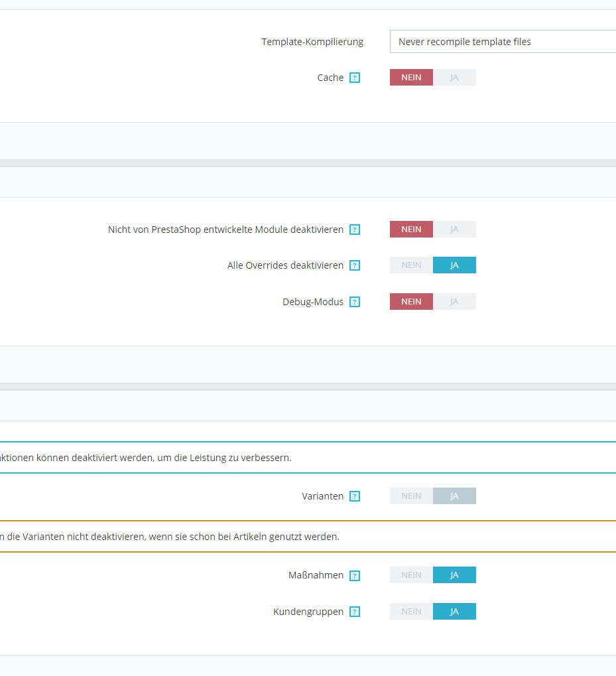This screenshot has height=676, width=616.
Task: Set Cache to NEIN
Action: [x=411, y=77]
